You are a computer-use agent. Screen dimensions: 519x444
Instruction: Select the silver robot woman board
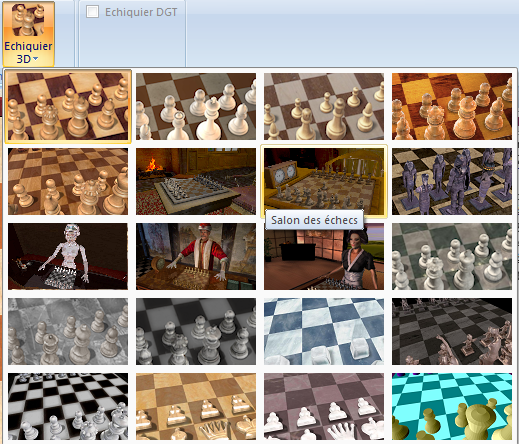[x=68, y=256]
